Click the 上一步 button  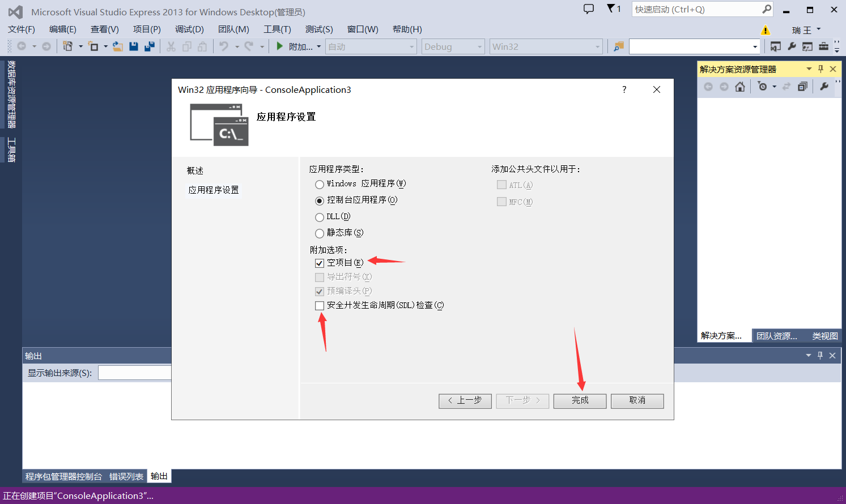[465, 400]
